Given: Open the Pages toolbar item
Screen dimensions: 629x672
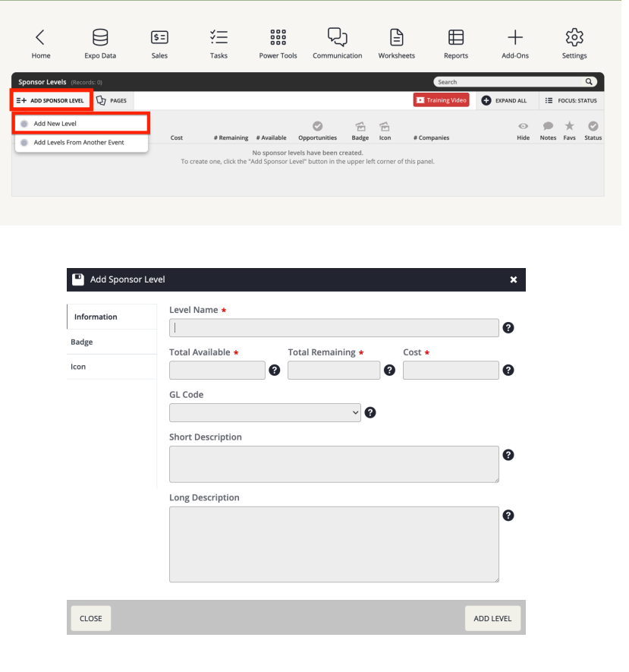Looking at the screenshot, I should coord(112,100).
